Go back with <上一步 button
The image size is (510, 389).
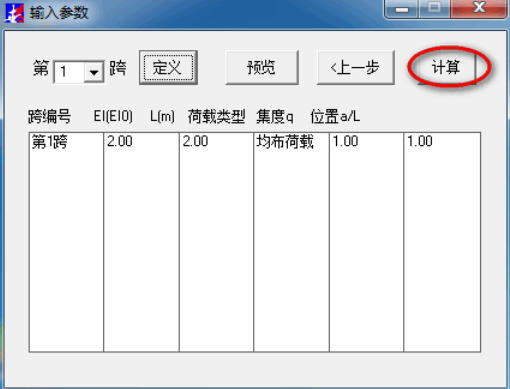[x=355, y=67]
